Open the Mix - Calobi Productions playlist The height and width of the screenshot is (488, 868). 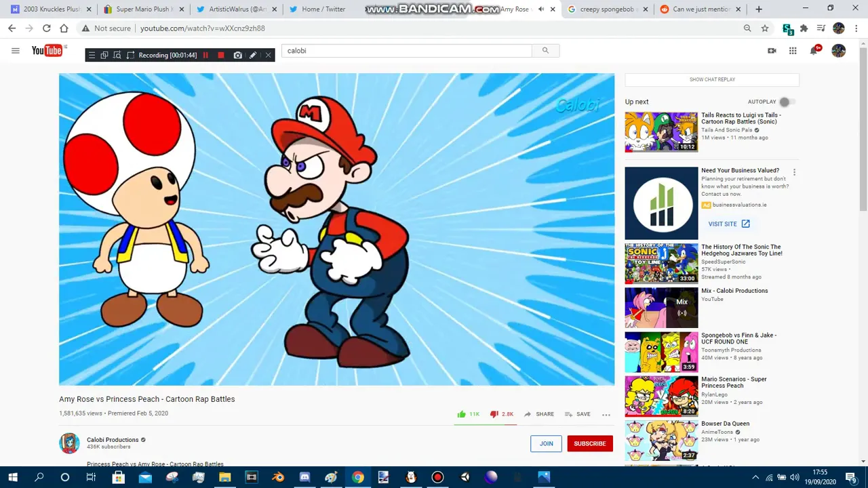pyautogui.click(x=661, y=308)
